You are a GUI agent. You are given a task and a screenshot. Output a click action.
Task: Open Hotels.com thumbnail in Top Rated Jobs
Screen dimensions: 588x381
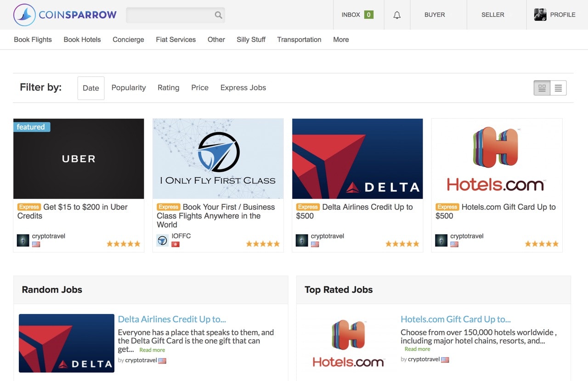tap(348, 343)
